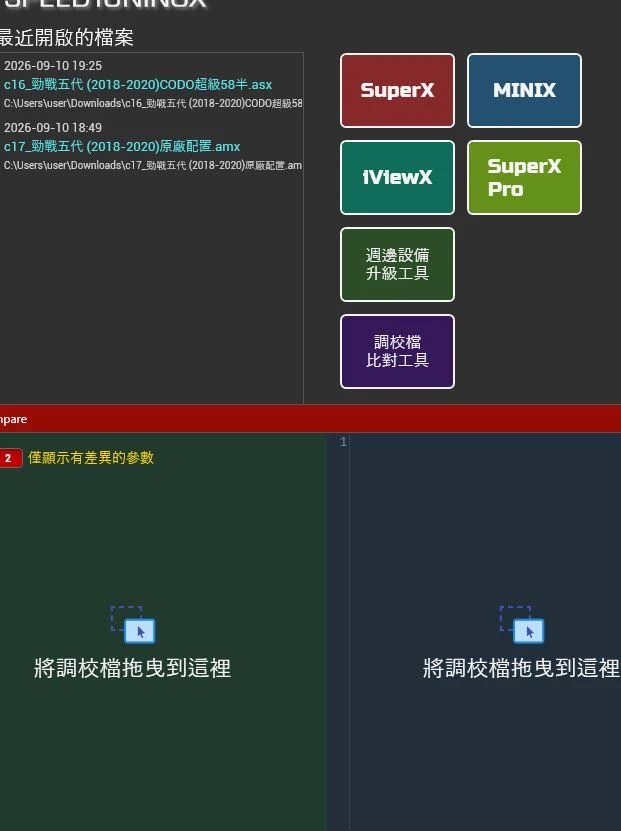The width and height of the screenshot is (621, 831).
Task: Open the 週邊設備升級工具 tile
Action: click(397, 264)
